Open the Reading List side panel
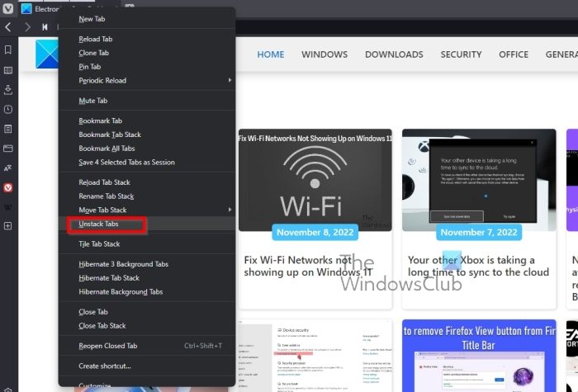 pos(7,70)
